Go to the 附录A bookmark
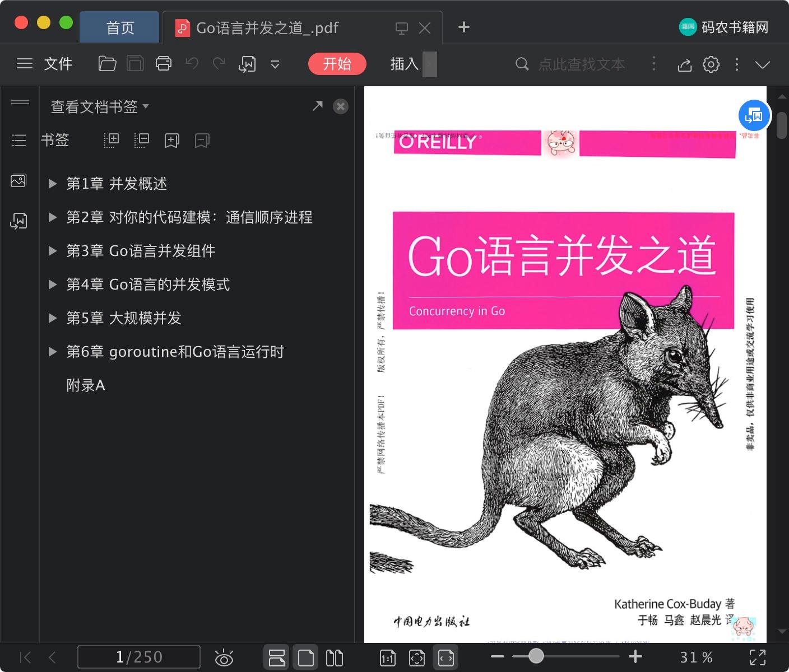789x672 pixels. (x=86, y=385)
